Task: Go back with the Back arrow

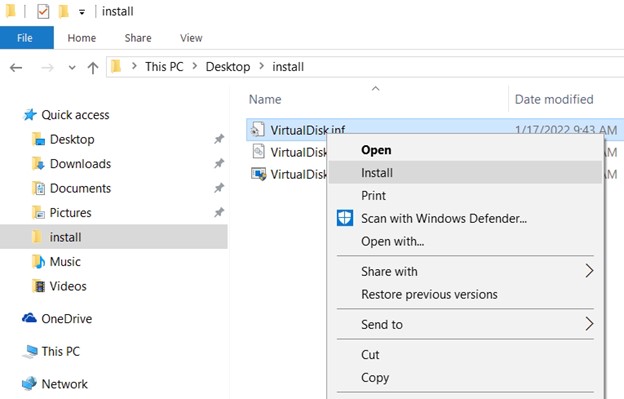Action: pos(16,68)
